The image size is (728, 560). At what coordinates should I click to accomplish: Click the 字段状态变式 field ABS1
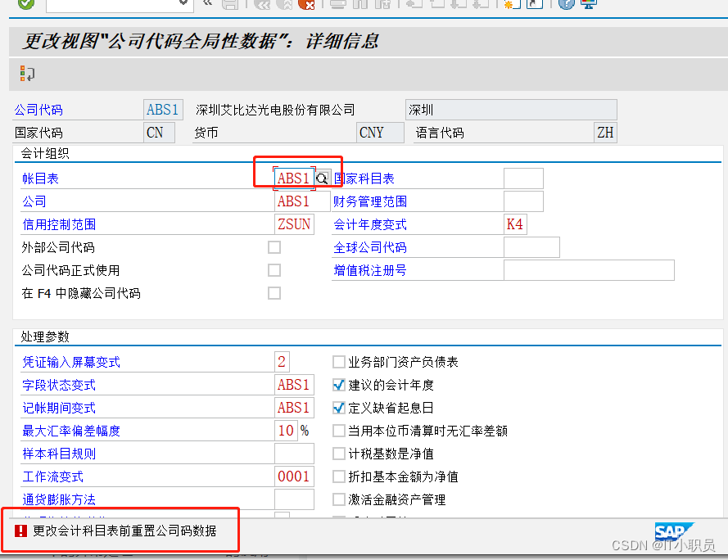294,385
